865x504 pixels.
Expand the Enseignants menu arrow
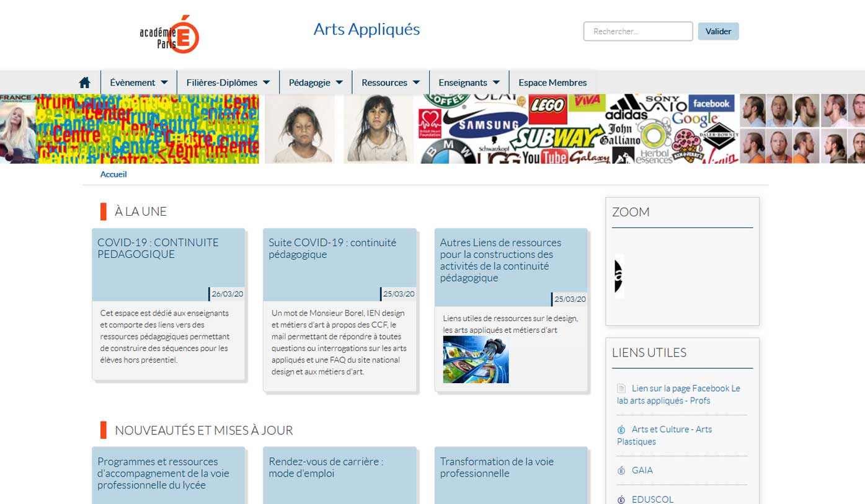tap(496, 82)
